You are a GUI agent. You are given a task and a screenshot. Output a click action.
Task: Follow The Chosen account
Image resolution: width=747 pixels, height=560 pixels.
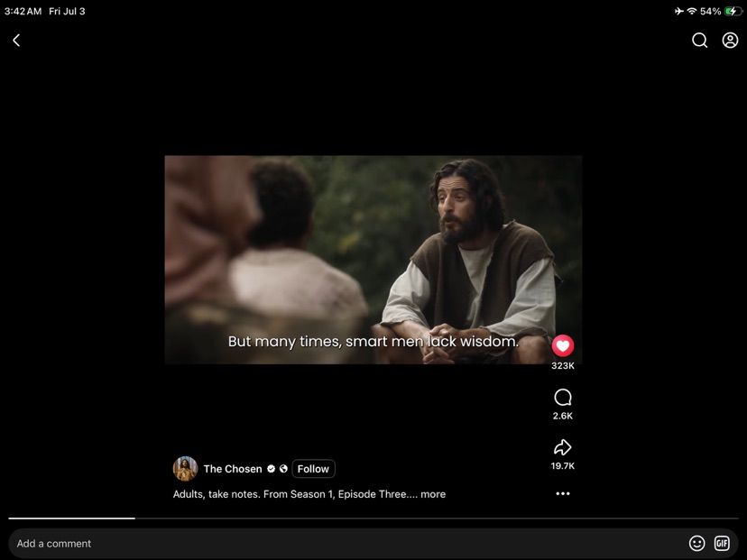[x=313, y=469]
